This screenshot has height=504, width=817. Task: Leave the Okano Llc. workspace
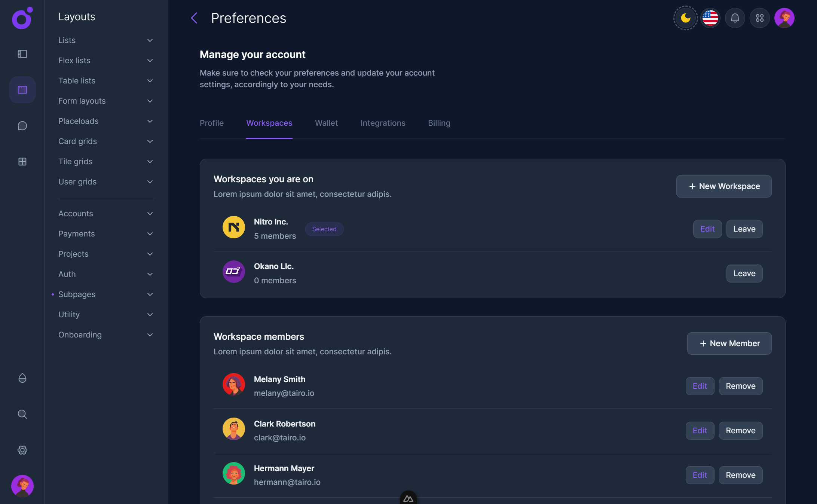744,273
